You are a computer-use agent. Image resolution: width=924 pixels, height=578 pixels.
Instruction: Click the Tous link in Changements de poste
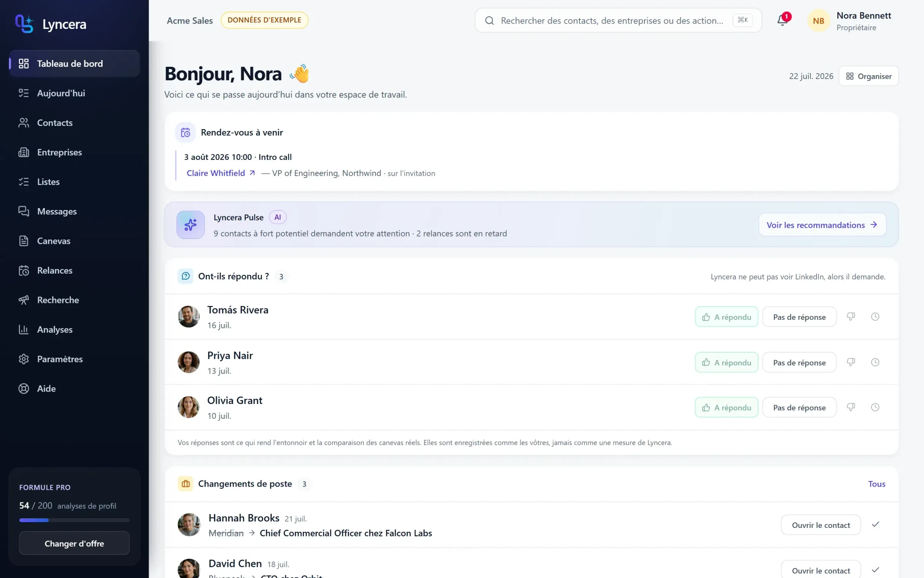[x=877, y=484]
